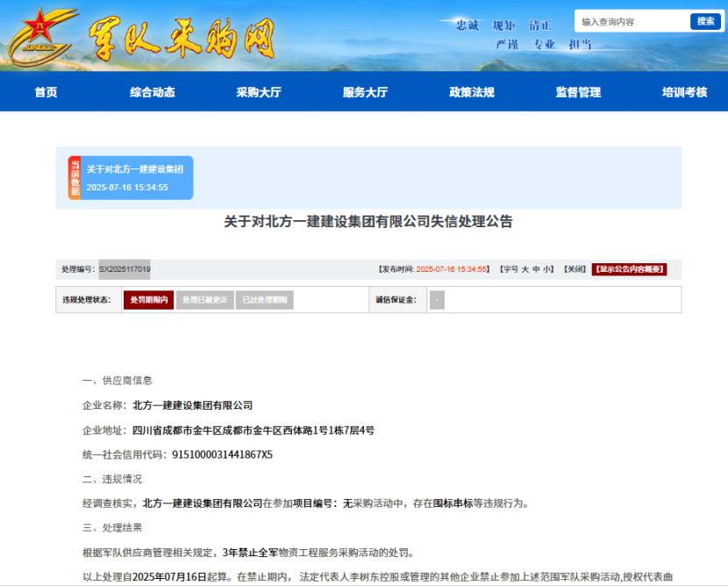Screen dimensions: 728x586
Task: Click the 2025年07月16日 start date text
Action: 169,577
